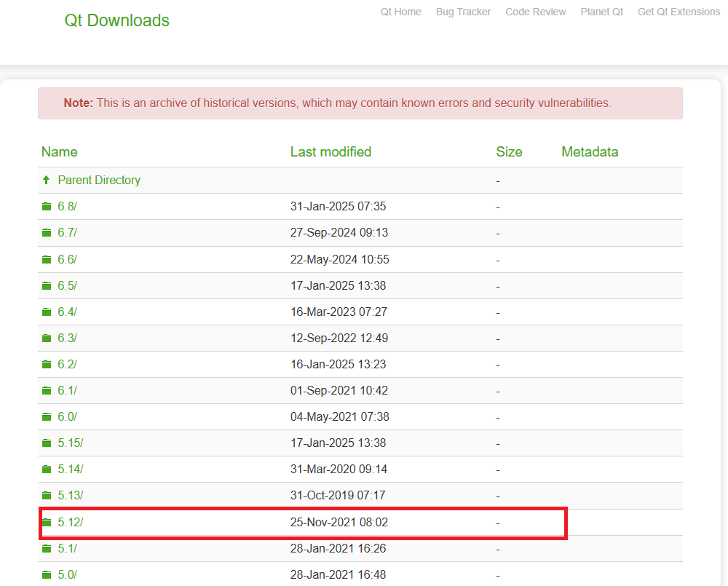Open Code Review in top navigation
The image size is (728, 586).
coord(536,12)
